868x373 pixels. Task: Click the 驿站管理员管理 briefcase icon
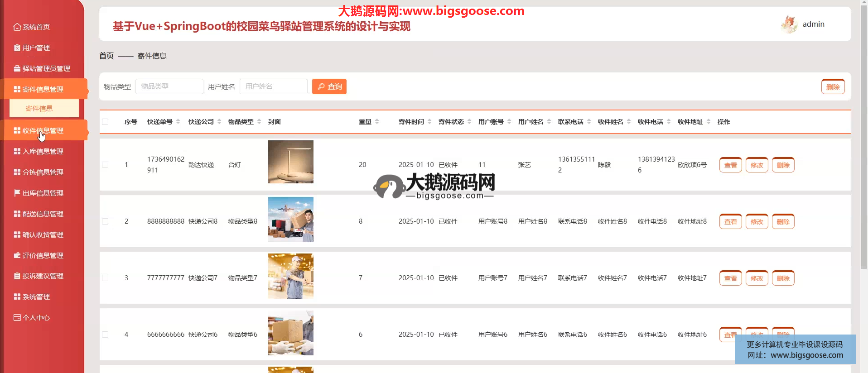pyautogui.click(x=17, y=69)
